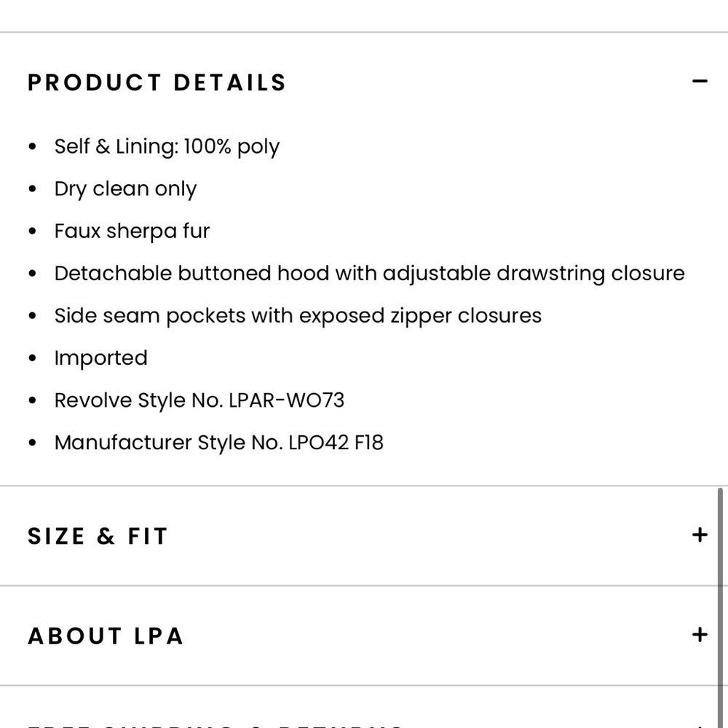Open the partially visible bottom section heading
The image size is (728, 728).
215,724
